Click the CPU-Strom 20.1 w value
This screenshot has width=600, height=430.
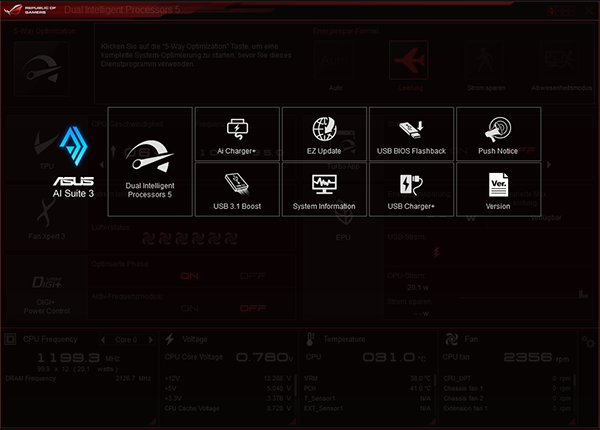point(418,287)
